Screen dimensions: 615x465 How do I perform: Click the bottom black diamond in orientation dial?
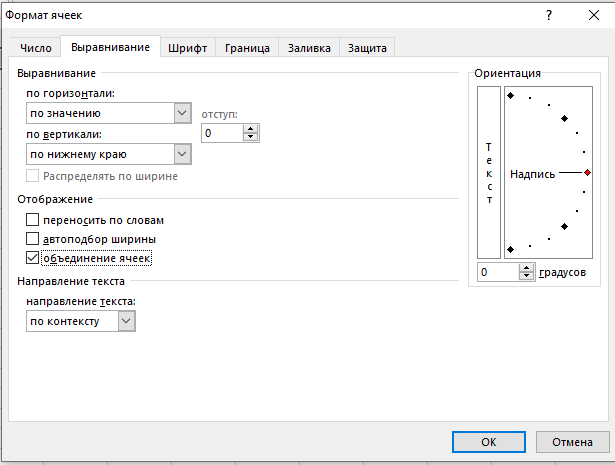click(510, 249)
